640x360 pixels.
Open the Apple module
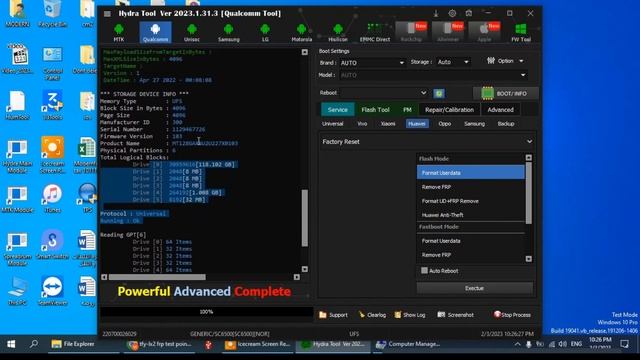tap(484, 32)
